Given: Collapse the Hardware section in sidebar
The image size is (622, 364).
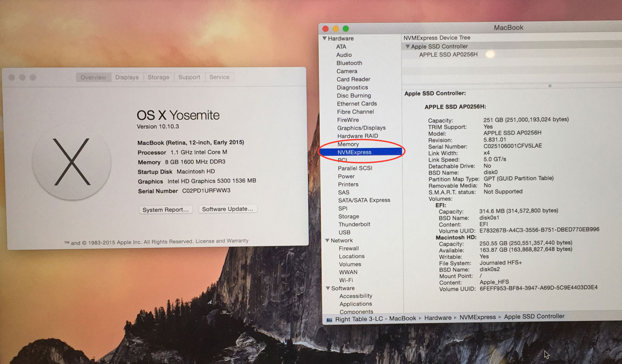Looking at the screenshot, I should point(324,38).
